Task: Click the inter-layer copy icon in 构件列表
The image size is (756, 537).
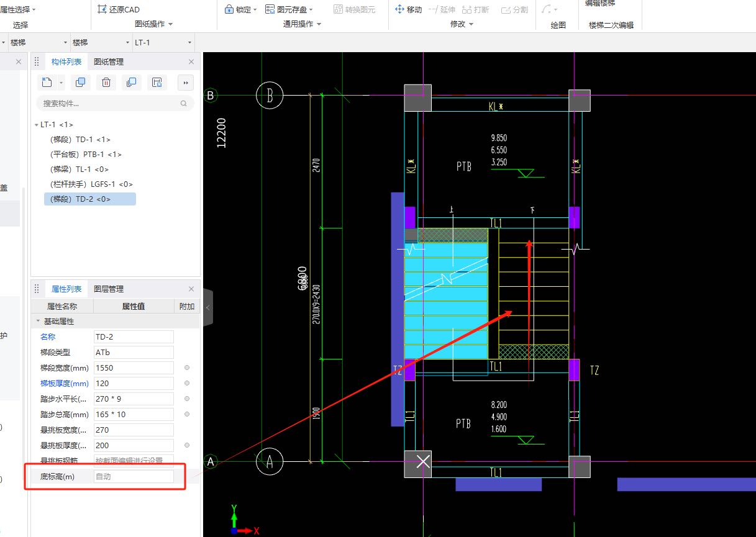Action: click(131, 83)
